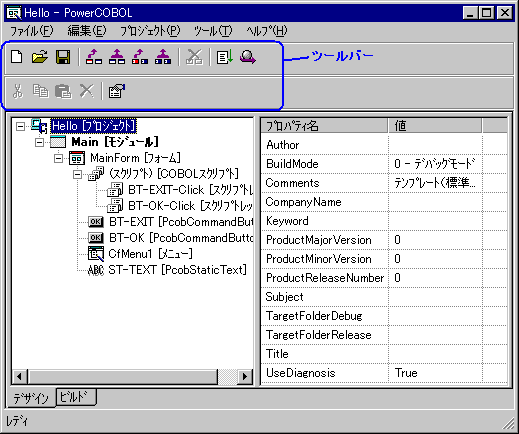Select BT-EXIT [PcobCommandButton] tree item
The height and width of the screenshot is (434, 519).
(181, 222)
